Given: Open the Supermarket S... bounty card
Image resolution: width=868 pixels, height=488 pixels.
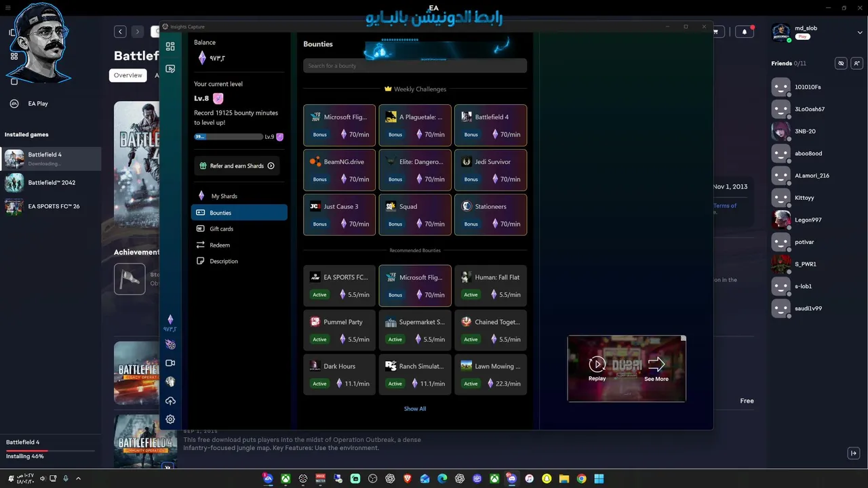Looking at the screenshot, I should point(415,330).
